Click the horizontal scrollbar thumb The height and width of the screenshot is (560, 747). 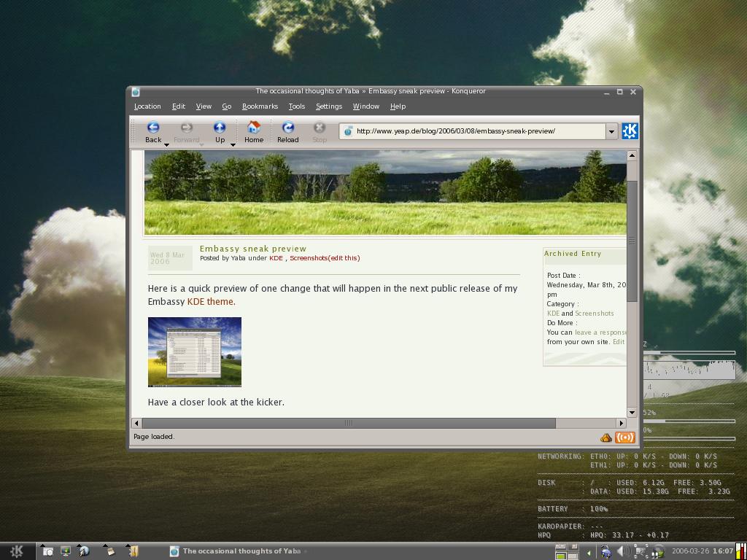click(x=349, y=423)
